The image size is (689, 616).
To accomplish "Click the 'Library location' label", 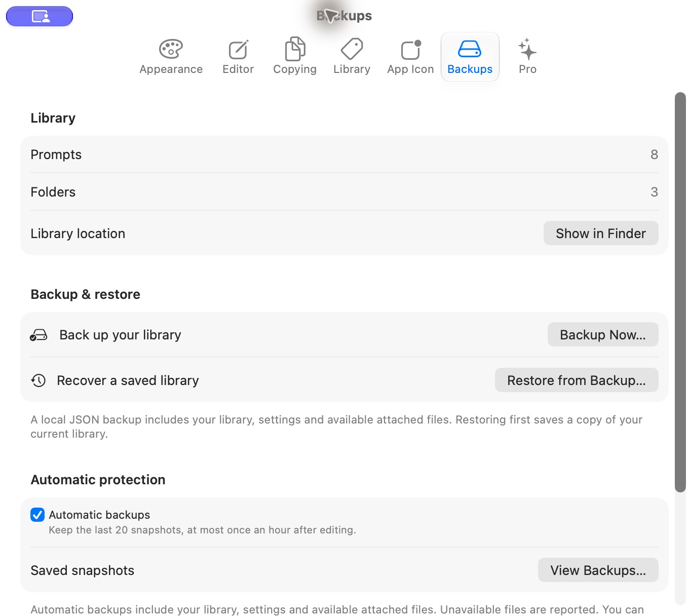I will tap(78, 234).
